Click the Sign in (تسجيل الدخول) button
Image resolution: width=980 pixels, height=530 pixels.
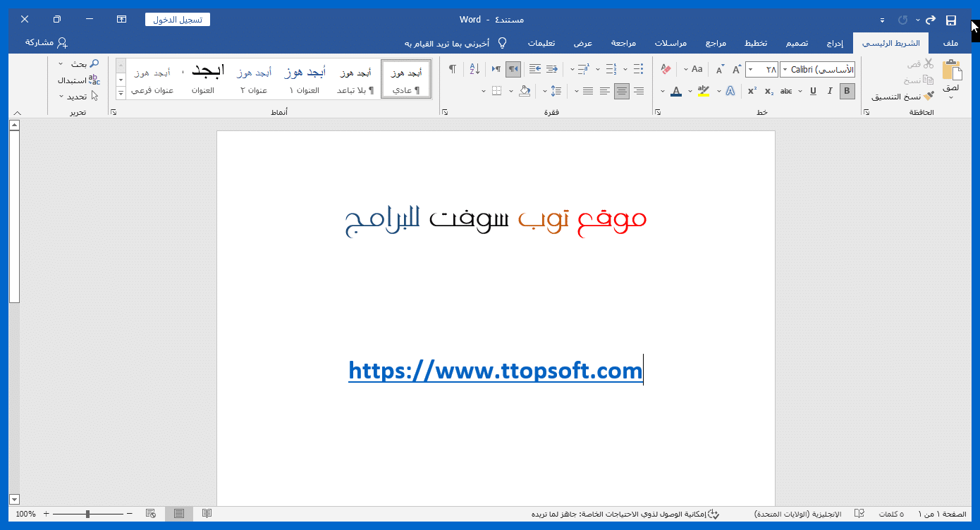(x=178, y=20)
